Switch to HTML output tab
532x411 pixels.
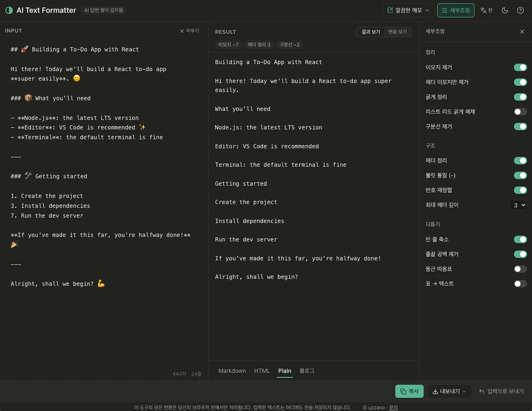pyautogui.click(x=262, y=371)
